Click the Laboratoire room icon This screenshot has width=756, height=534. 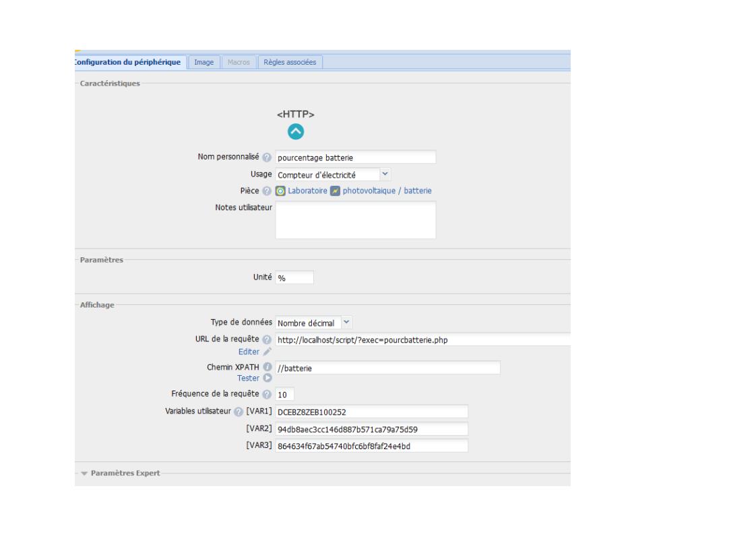click(280, 191)
